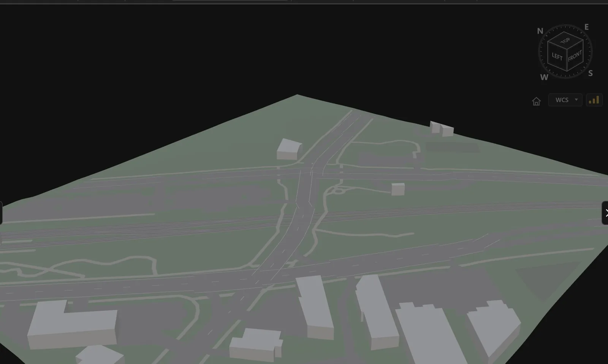This screenshot has height=364, width=608.
Task: Click the TOP face of the ViewCube
Action: (x=565, y=41)
